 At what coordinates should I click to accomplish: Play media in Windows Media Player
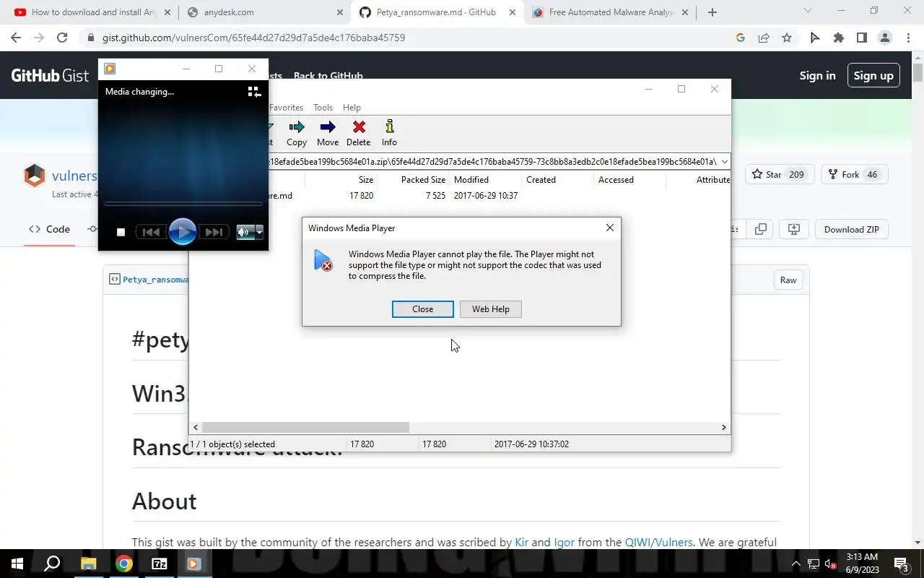(182, 232)
